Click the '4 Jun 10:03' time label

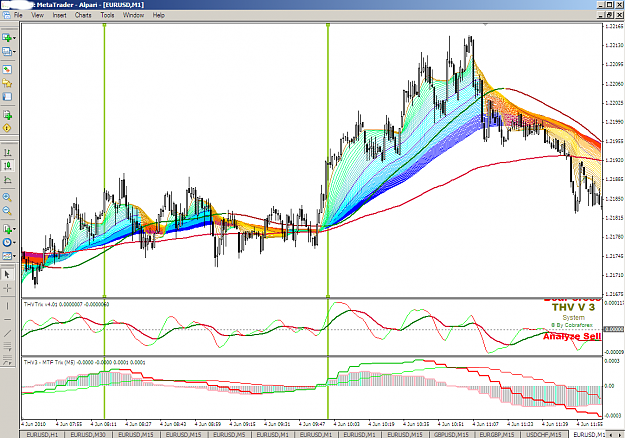point(346,424)
